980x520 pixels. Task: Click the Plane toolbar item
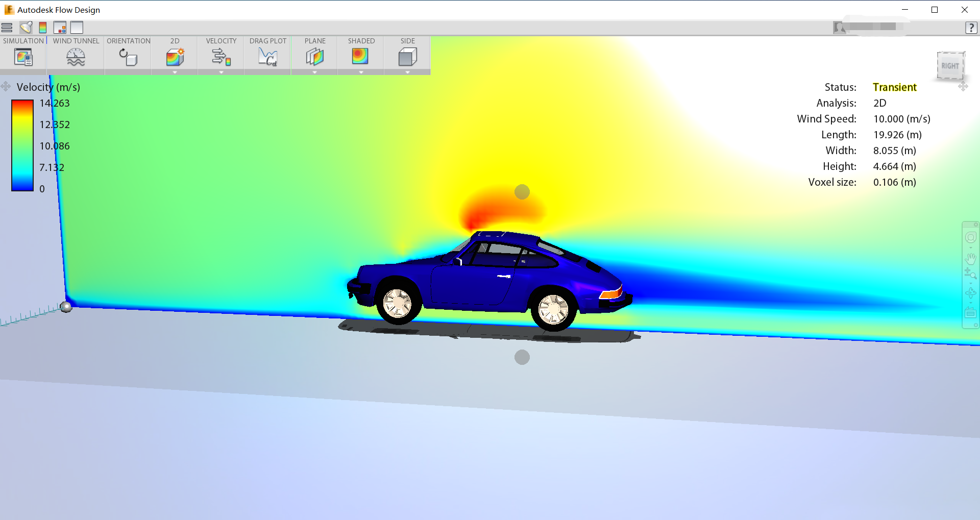point(314,56)
